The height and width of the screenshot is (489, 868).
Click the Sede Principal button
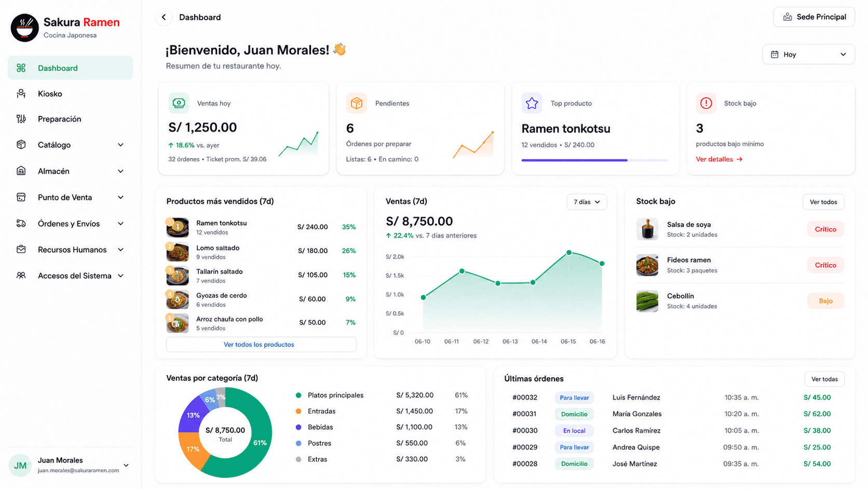814,17
